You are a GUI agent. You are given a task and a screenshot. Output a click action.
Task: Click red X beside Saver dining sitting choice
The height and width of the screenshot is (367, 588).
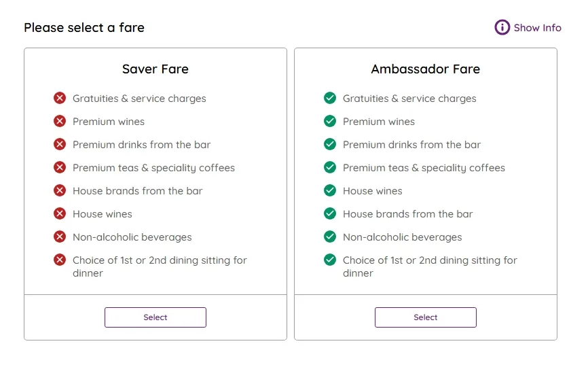(x=60, y=260)
